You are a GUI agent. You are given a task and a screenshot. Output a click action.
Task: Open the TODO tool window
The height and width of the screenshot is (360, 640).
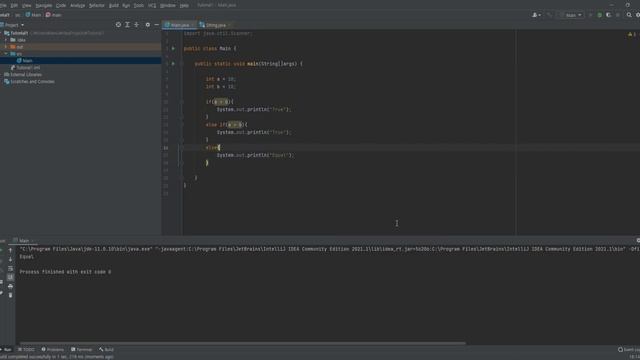26,349
